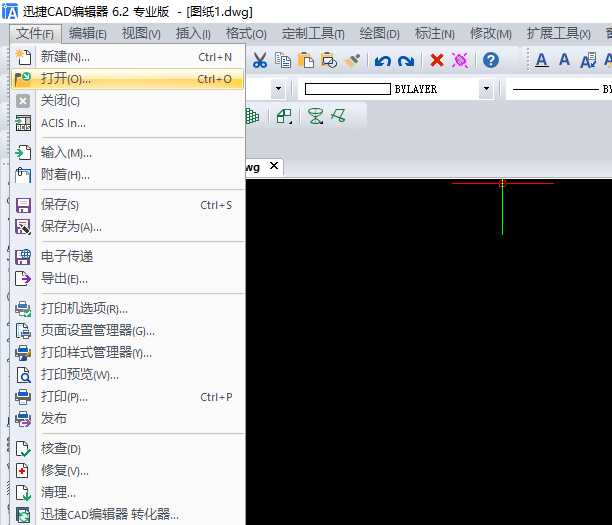
Task: Click the Paste clipboard icon
Action: click(x=306, y=61)
